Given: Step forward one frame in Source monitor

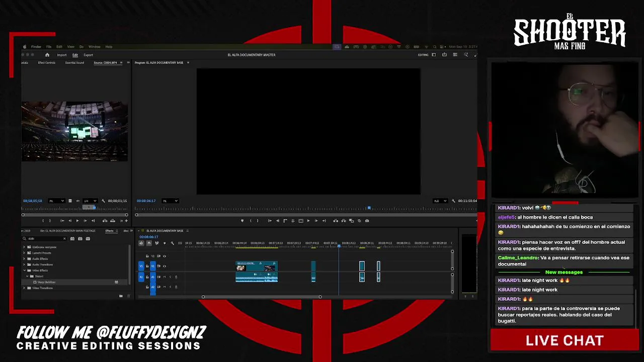Looking at the screenshot, I should click(x=85, y=221).
